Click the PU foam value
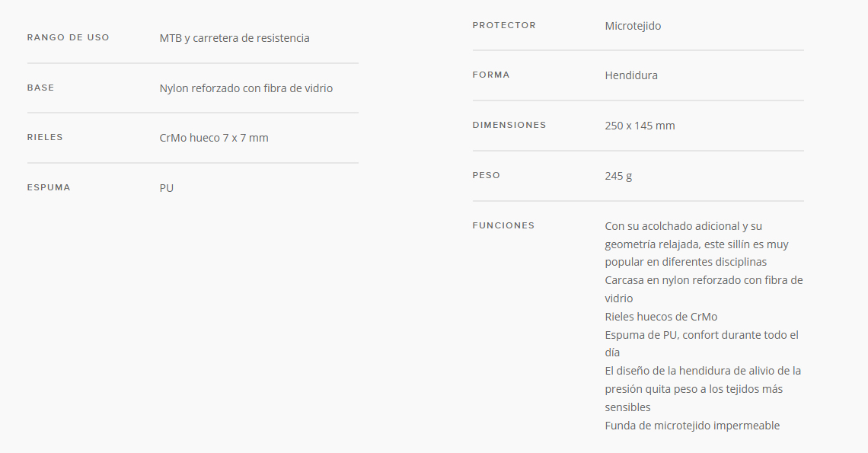The image size is (868, 453). pos(167,188)
